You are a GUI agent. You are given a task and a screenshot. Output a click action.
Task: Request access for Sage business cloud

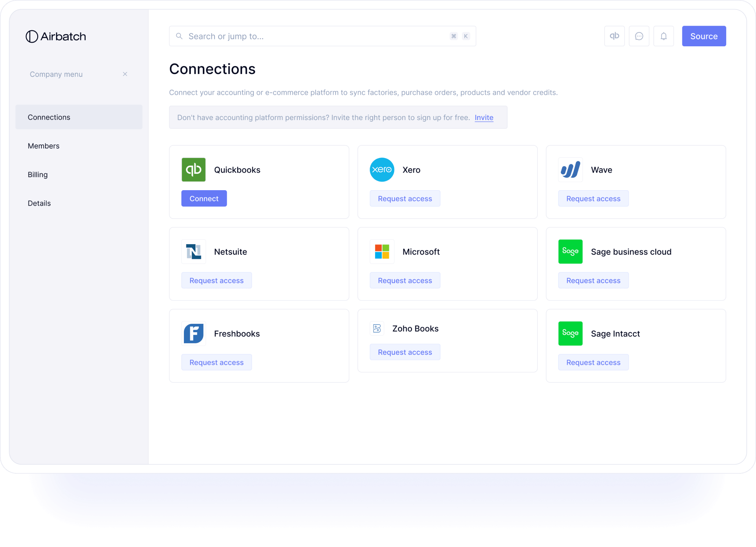point(593,280)
